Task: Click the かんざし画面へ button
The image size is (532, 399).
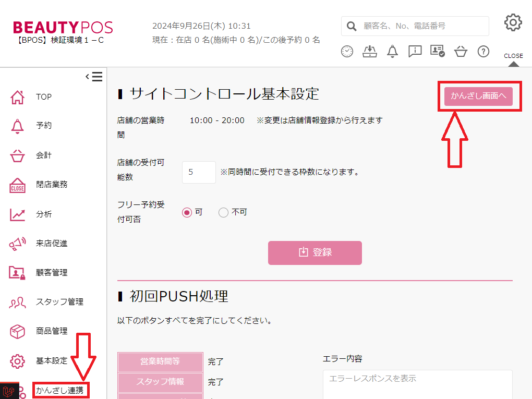Action: click(478, 96)
